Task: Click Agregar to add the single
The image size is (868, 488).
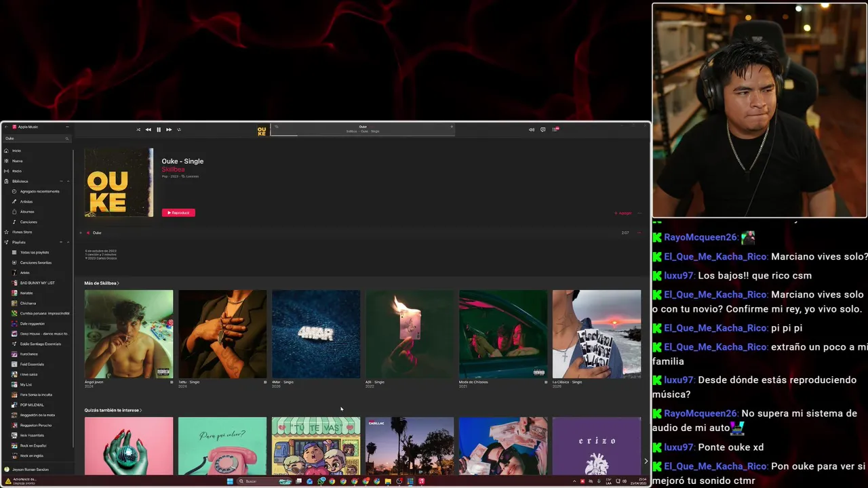Action: (623, 213)
